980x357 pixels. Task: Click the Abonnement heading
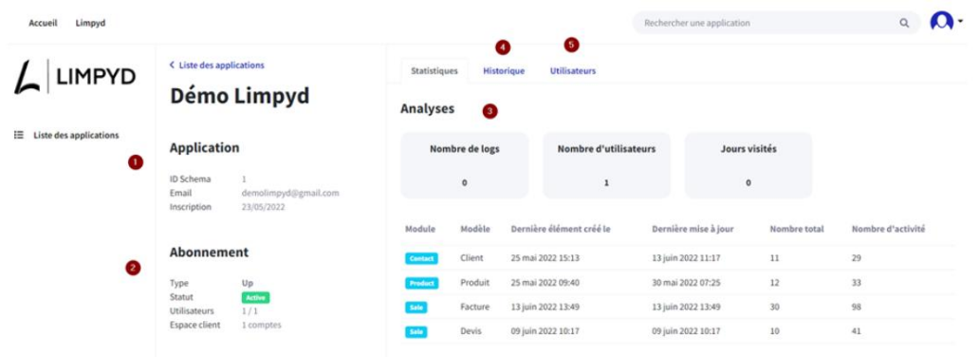coord(209,252)
